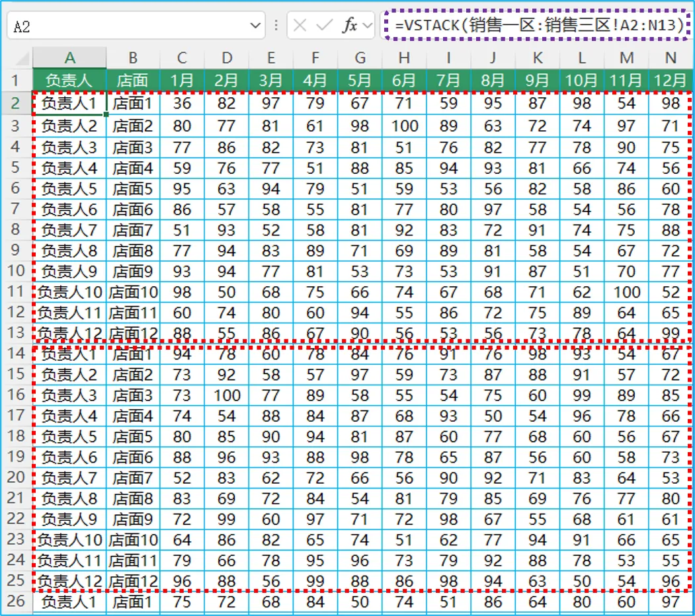Select row 13 header
The image size is (695, 616).
(x=16, y=332)
